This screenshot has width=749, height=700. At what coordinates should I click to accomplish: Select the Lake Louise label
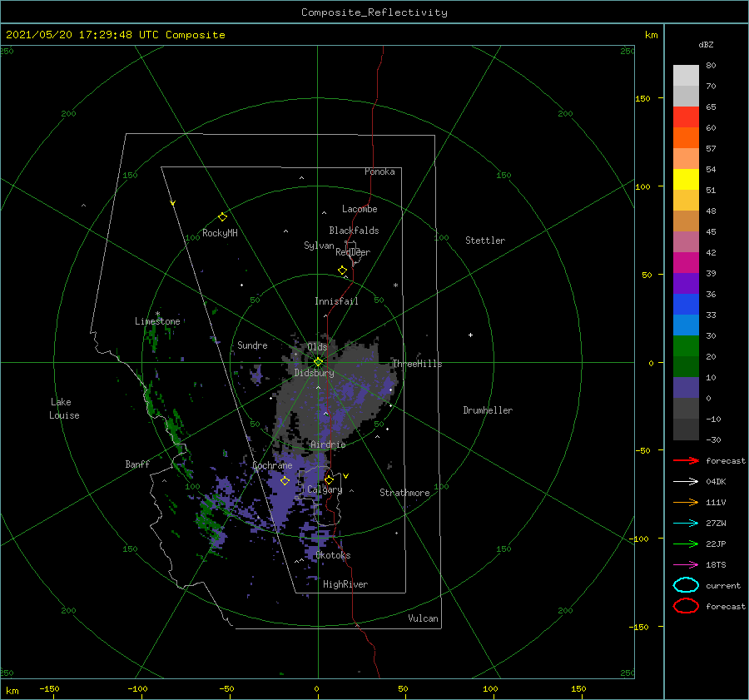(64, 409)
